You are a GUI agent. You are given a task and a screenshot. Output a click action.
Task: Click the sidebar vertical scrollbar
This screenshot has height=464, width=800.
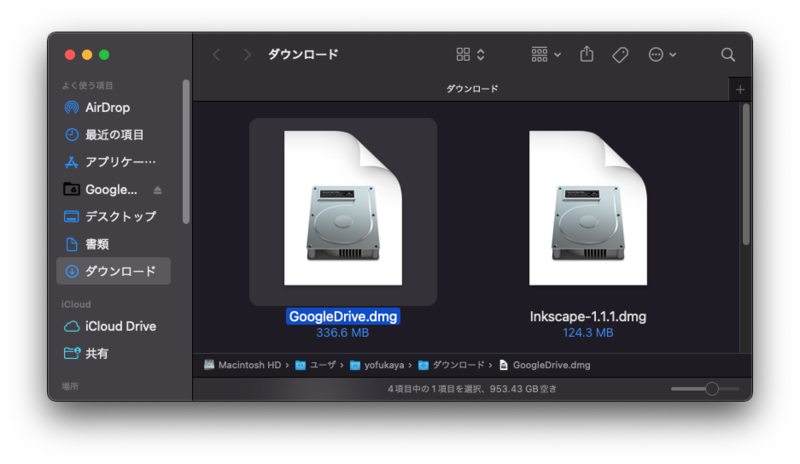(x=186, y=152)
